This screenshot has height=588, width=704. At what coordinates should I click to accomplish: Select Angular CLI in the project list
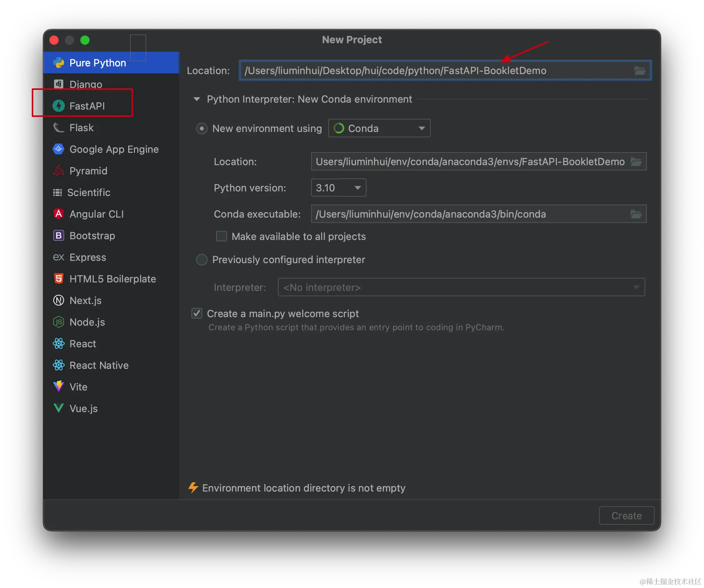pyautogui.click(x=112, y=214)
